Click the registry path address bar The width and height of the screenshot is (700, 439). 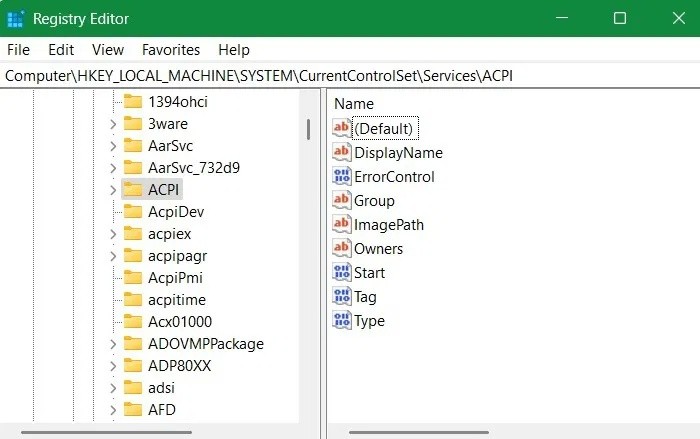coord(350,76)
